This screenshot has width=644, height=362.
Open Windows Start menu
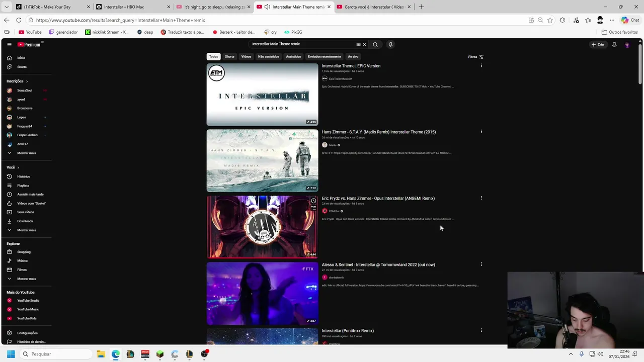(11, 354)
